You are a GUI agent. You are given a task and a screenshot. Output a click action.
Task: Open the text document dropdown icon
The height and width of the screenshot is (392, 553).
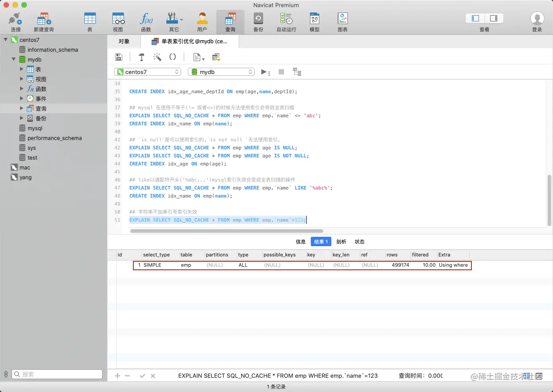point(198,57)
